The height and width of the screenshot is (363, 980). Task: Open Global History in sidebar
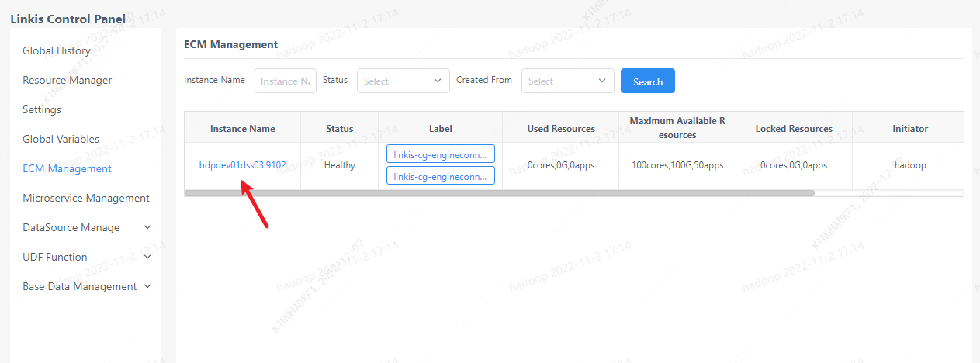57,51
